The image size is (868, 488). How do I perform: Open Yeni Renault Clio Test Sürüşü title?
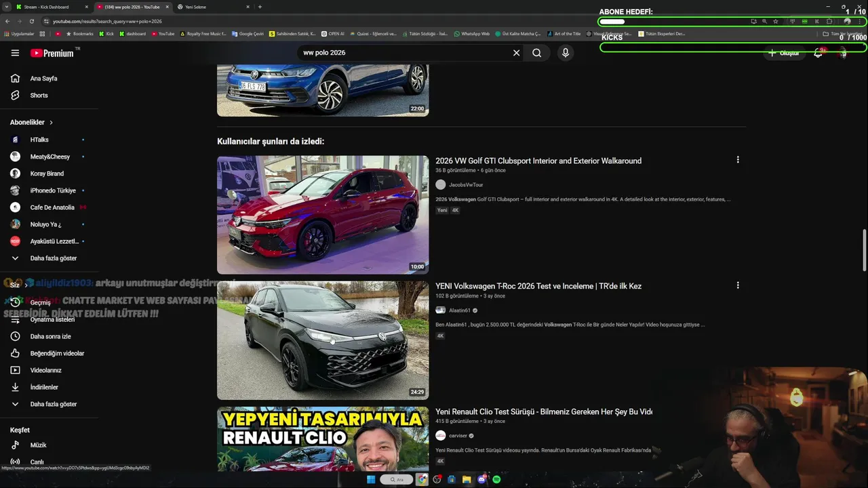pos(544,411)
